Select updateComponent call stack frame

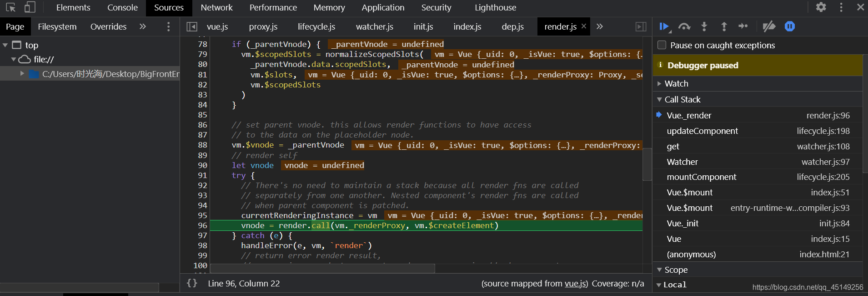click(x=758, y=131)
